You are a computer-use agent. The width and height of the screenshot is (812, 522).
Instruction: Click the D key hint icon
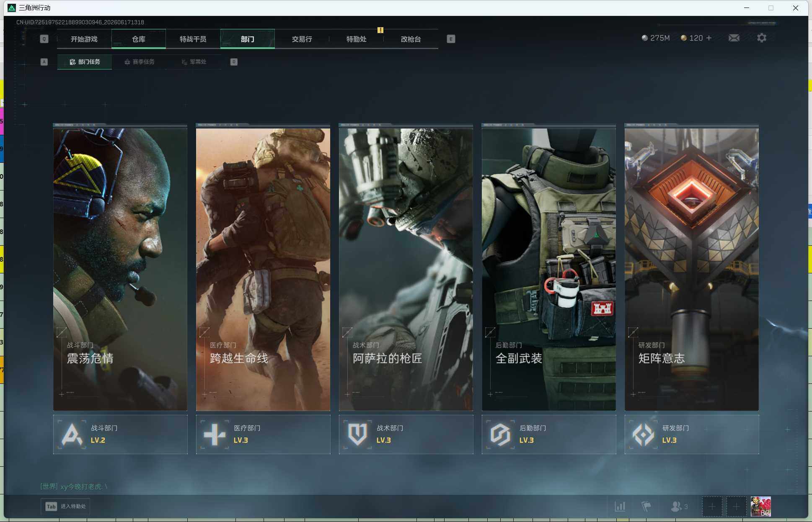tap(234, 62)
